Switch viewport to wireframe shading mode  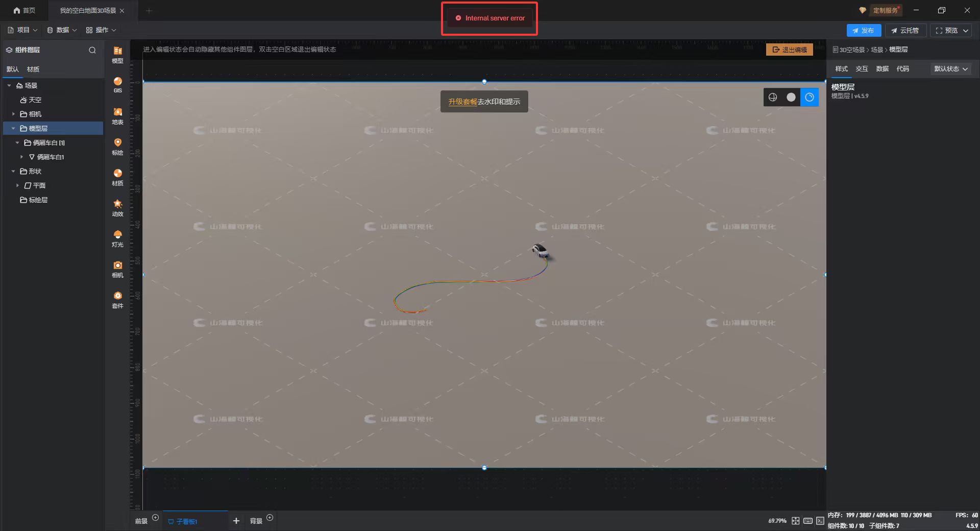[773, 97]
